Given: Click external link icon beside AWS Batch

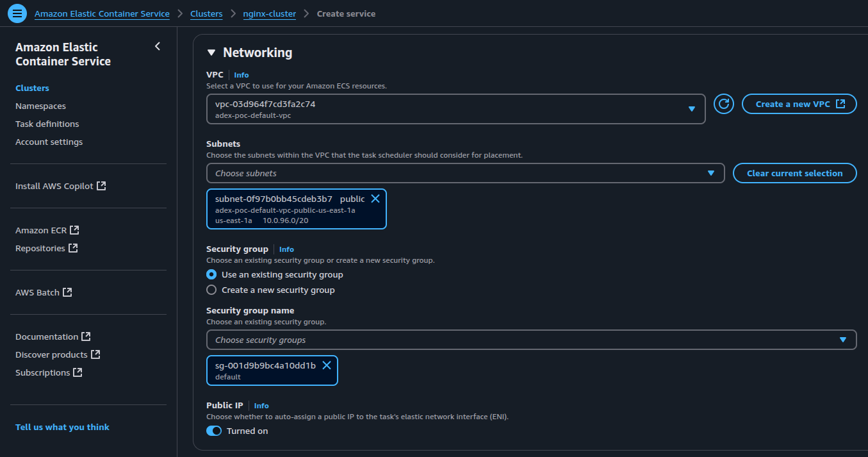Looking at the screenshot, I should tap(67, 292).
